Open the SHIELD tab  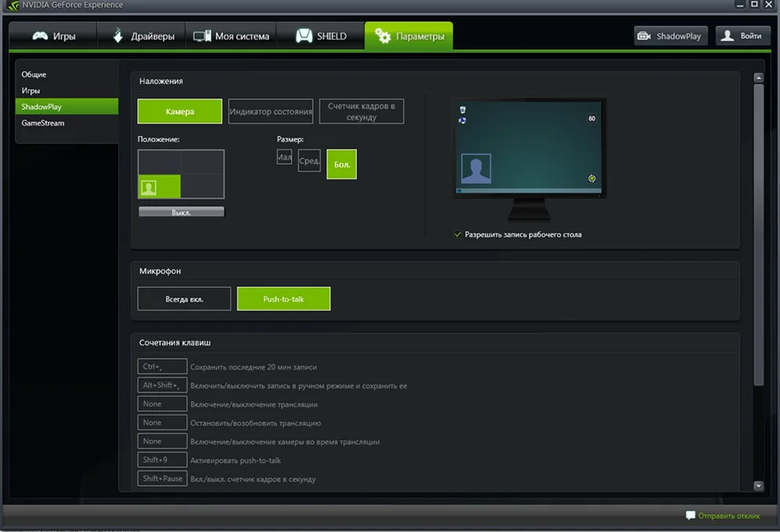321,36
